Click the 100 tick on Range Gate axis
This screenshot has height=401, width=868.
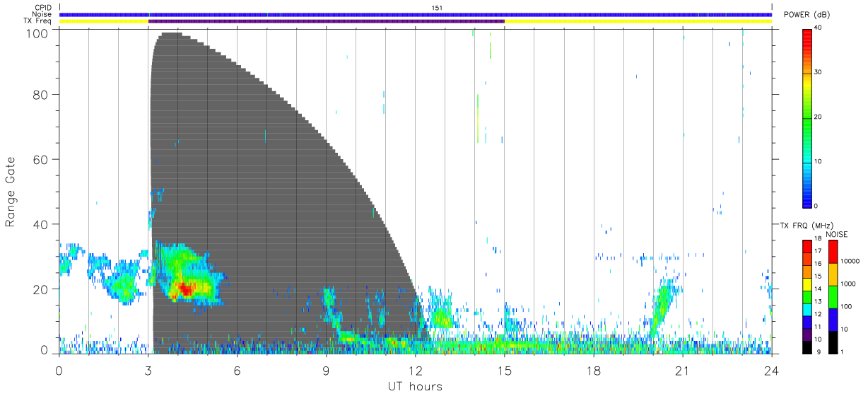(38, 33)
